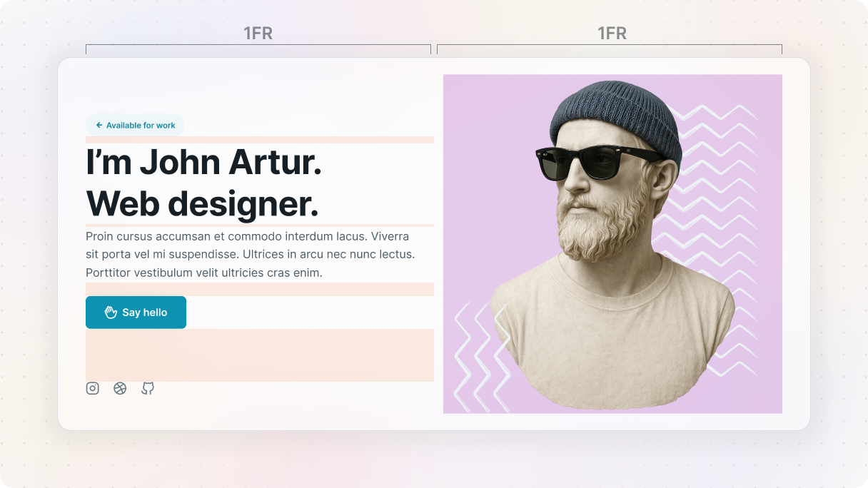
Task: Select the peach spacer strip above Say hello button
Action: pyautogui.click(x=259, y=289)
